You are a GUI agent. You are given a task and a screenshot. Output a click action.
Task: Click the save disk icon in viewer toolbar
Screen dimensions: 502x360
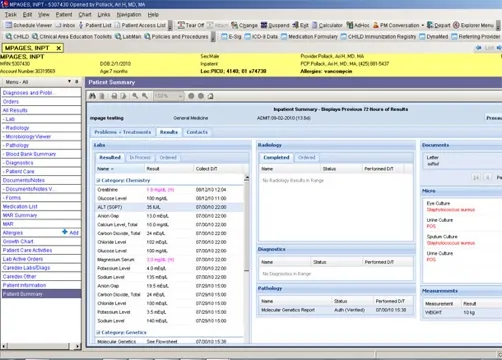(x=114, y=96)
